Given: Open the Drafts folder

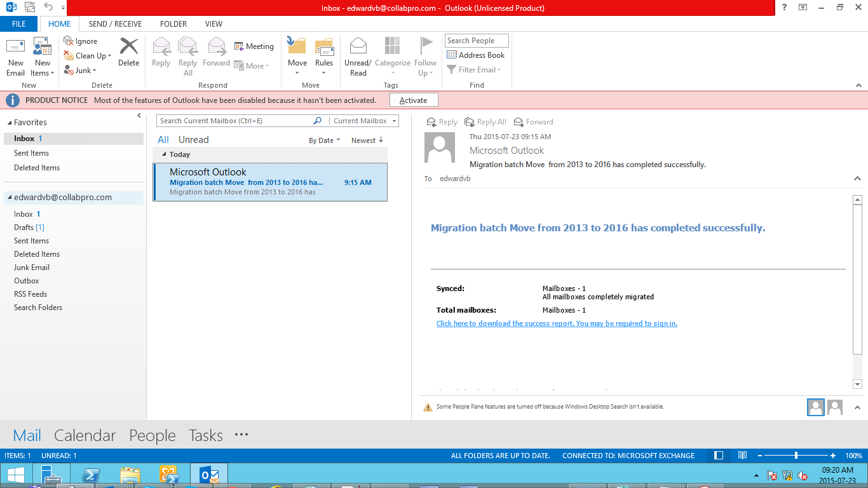Looking at the screenshot, I should click(29, 227).
